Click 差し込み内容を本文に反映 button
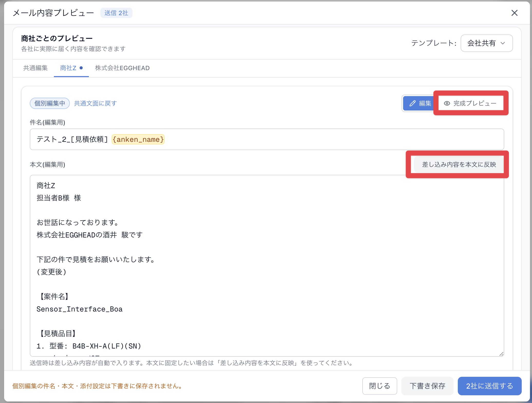This screenshot has height=403, width=532. click(x=459, y=164)
